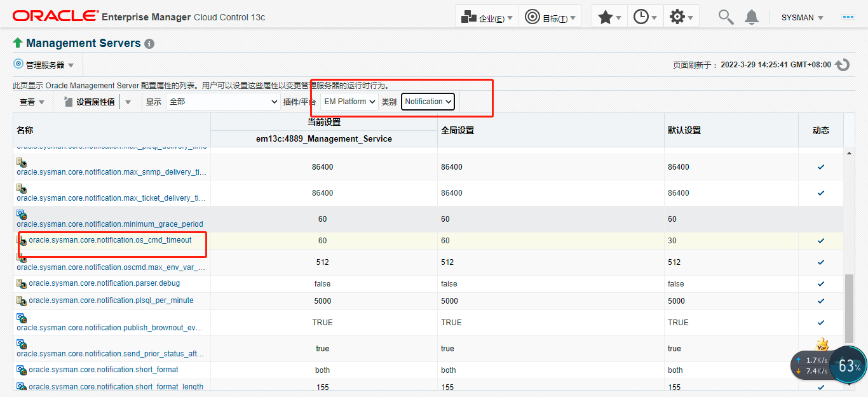Image resolution: width=868 pixels, height=397 pixels.
Task: Open the 显示 全部 dropdown
Action: (223, 102)
